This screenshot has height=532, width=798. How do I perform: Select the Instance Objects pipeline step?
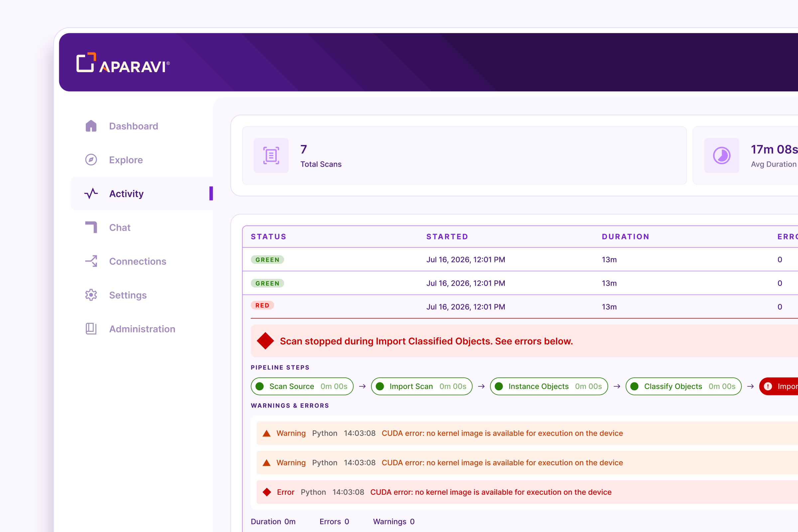tap(549, 386)
